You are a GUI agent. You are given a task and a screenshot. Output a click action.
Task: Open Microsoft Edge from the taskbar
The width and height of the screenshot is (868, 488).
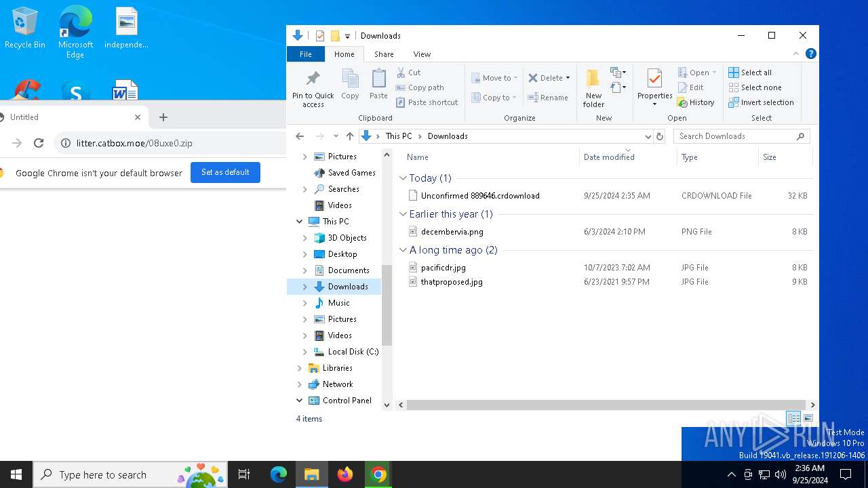pyautogui.click(x=279, y=474)
